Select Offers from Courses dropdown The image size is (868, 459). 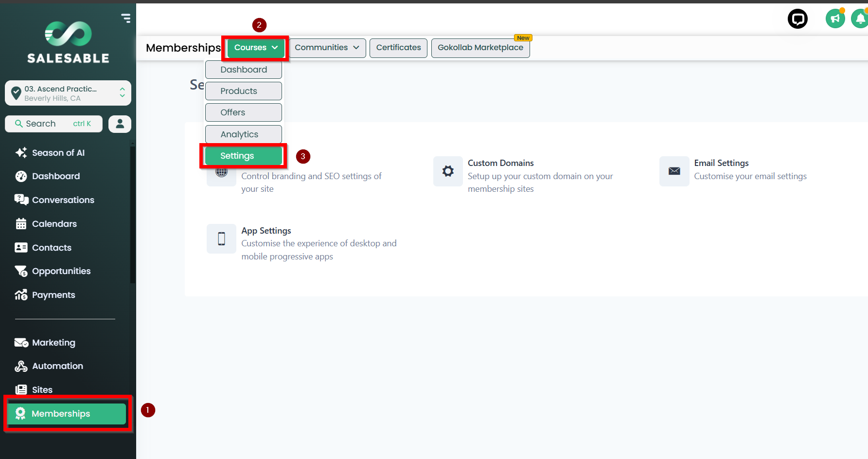(x=244, y=112)
